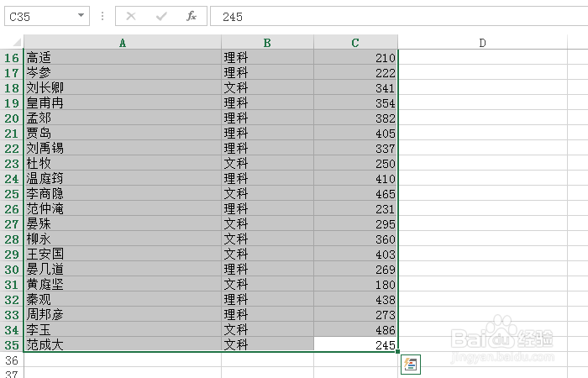Click the Enter checkmark formula bar icon
This screenshot has width=588, height=378.
point(161,16)
